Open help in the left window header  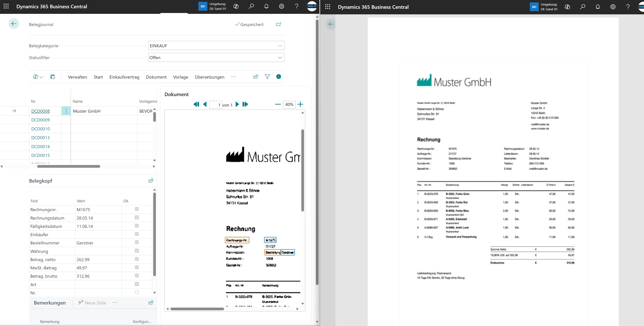(297, 6)
